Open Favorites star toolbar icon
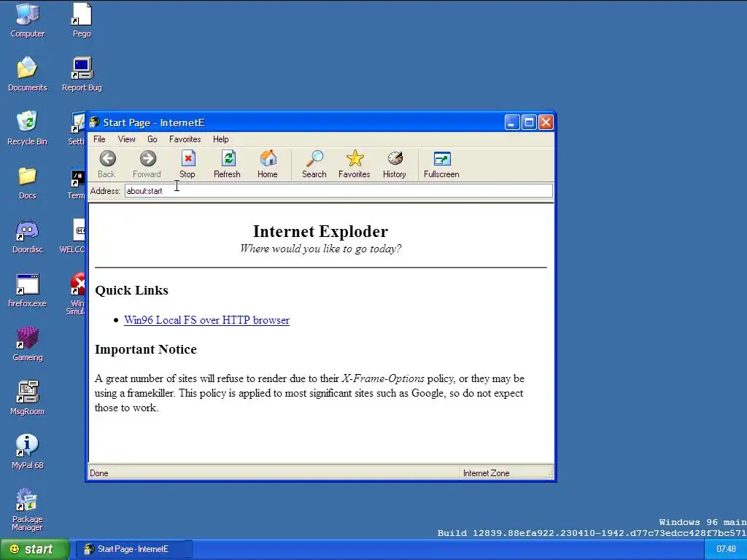 click(x=355, y=159)
